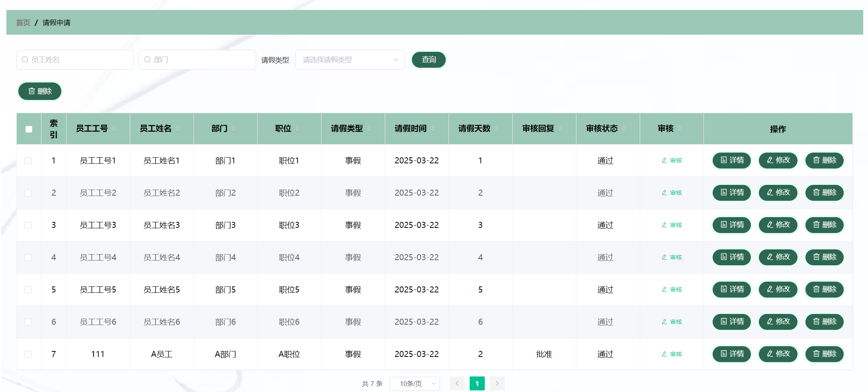Click the trash icon in row 5's 删除 button
868x392 pixels.
(x=816, y=290)
